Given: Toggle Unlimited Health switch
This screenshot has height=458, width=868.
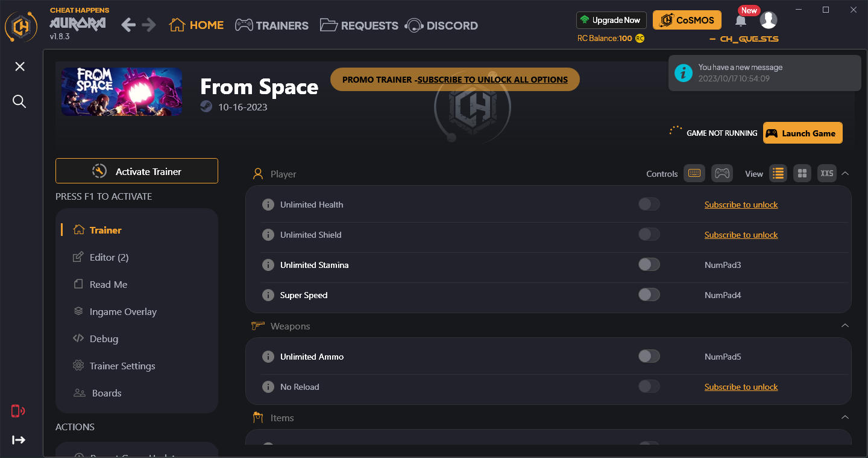Looking at the screenshot, I should pyautogui.click(x=649, y=204).
